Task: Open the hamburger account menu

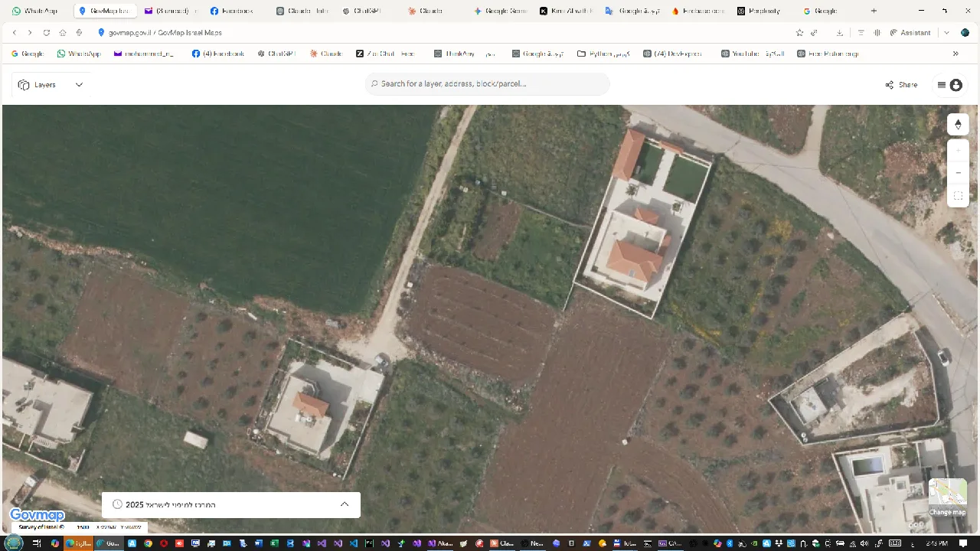Action: (x=949, y=85)
